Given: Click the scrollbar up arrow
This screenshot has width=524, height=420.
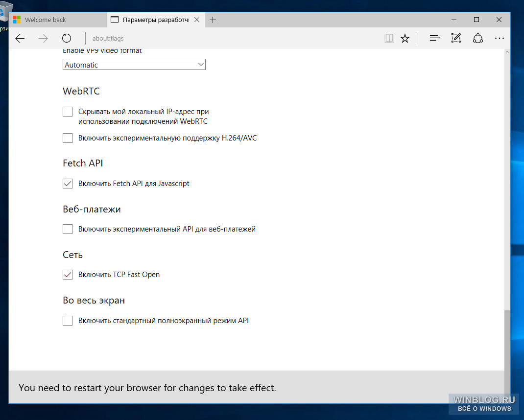Looking at the screenshot, I should point(507,52).
